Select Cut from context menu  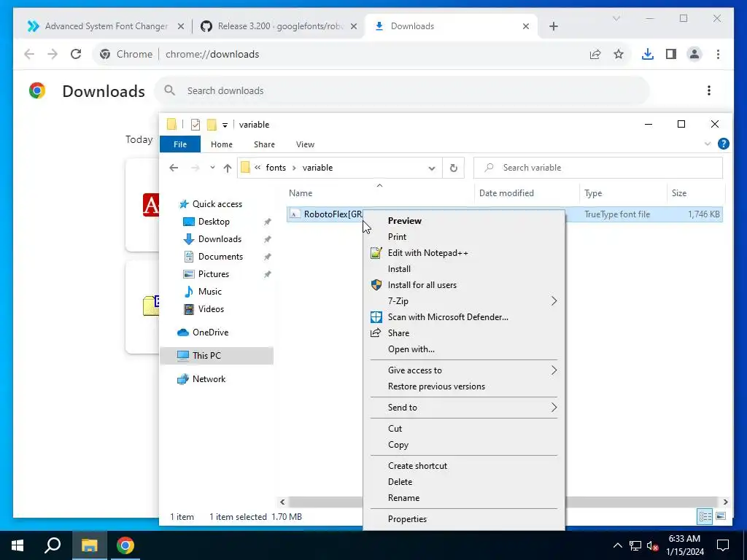pos(395,429)
